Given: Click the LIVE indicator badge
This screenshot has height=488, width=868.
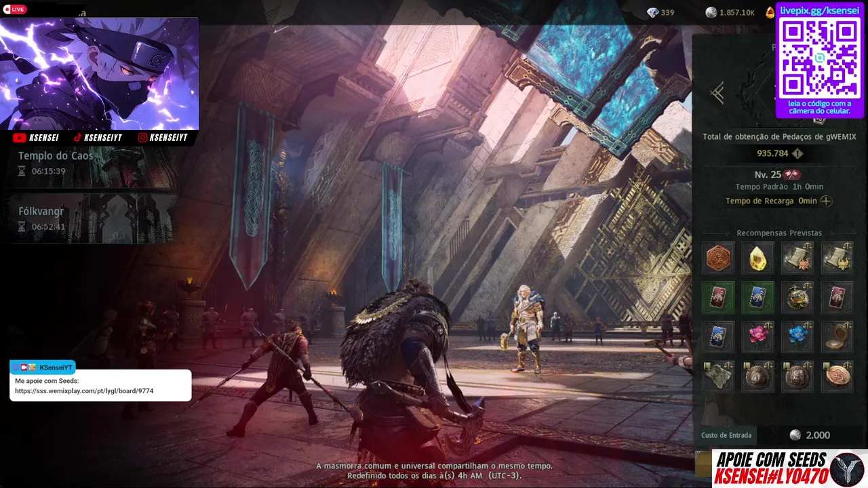Looking at the screenshot, I should (14, 9).
